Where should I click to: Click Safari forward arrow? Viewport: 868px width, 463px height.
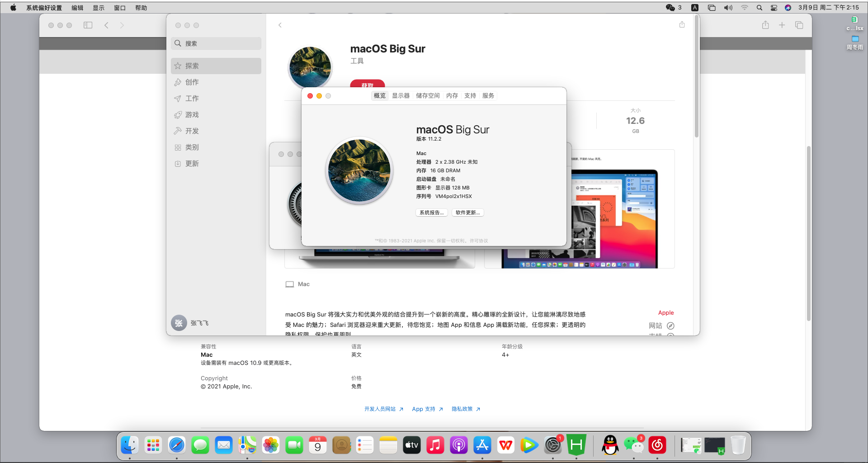(122, 25)
